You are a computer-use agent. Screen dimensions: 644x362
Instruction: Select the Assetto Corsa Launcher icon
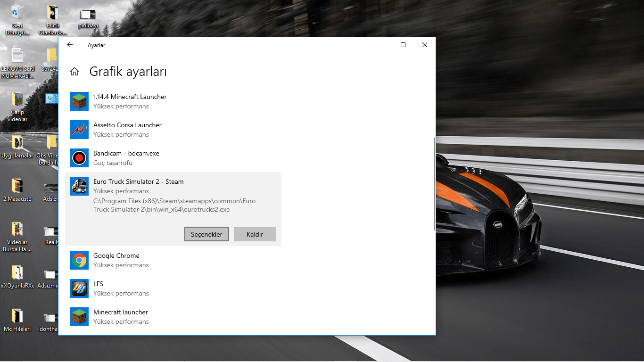coord(79,130)
